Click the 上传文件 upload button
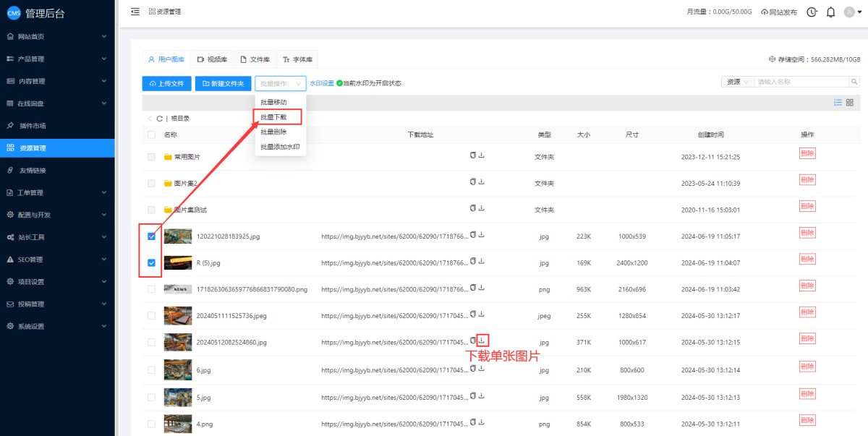This screenshot has width=868, height=436. [x=166, y=84]
